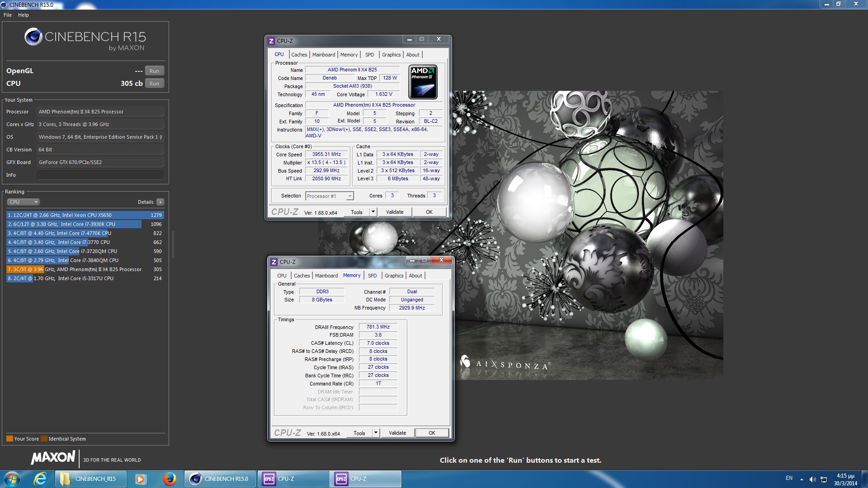The height and width of the screenshot is (488, 868).
Task: Click Validate in upper CPU-Z window
Action: pos(395,212)
